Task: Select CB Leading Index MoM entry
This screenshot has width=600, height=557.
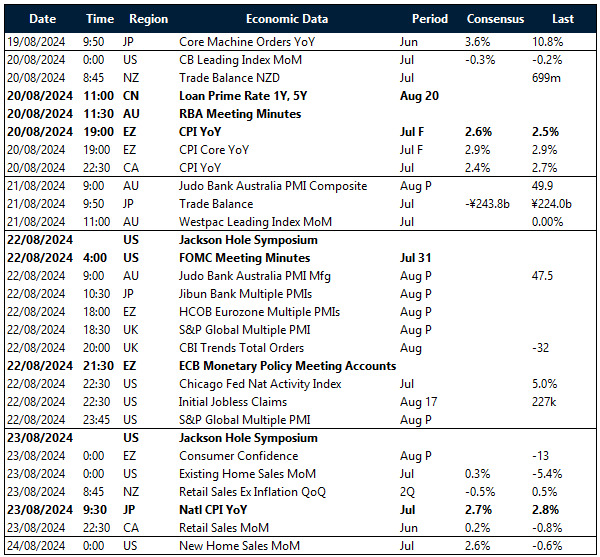Action: pos(240,60)
